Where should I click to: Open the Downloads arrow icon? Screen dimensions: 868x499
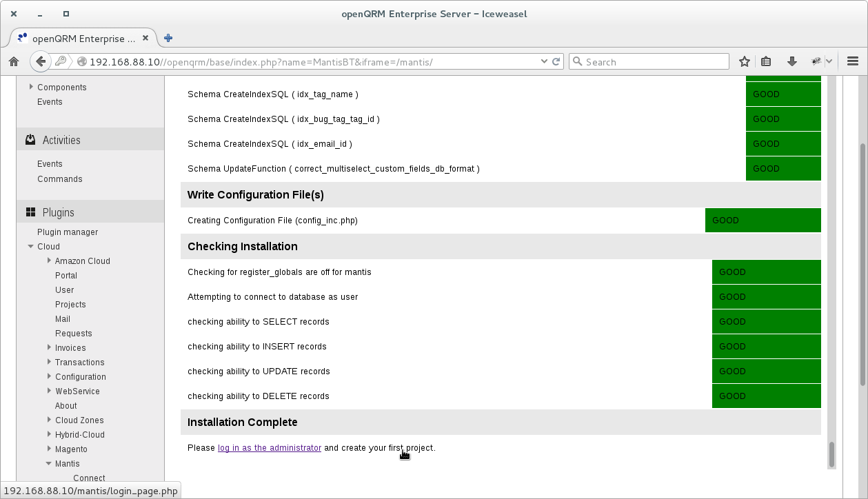(x=791, y=61)
